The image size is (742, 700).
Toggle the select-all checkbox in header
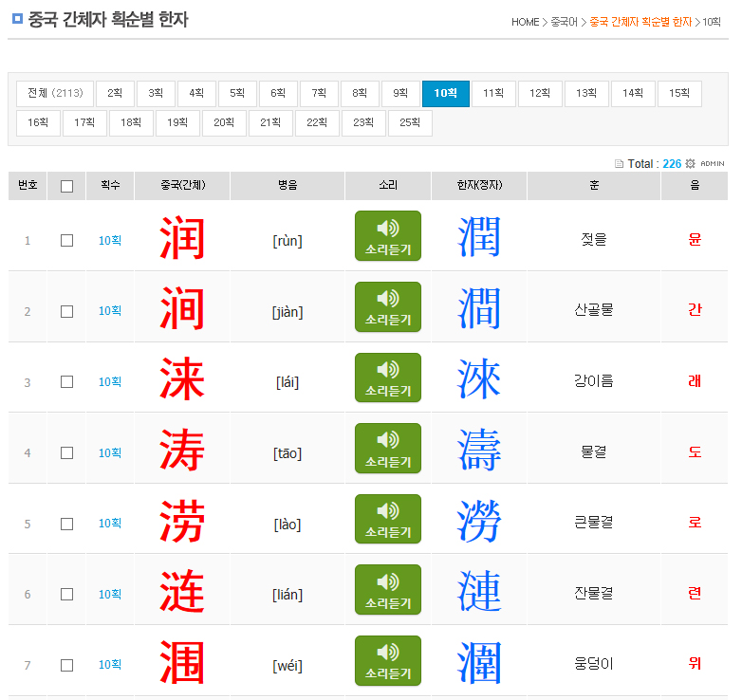click(66, 186)
